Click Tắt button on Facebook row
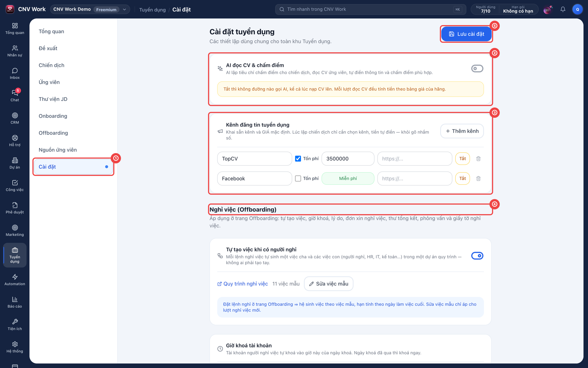 (462, 178)
